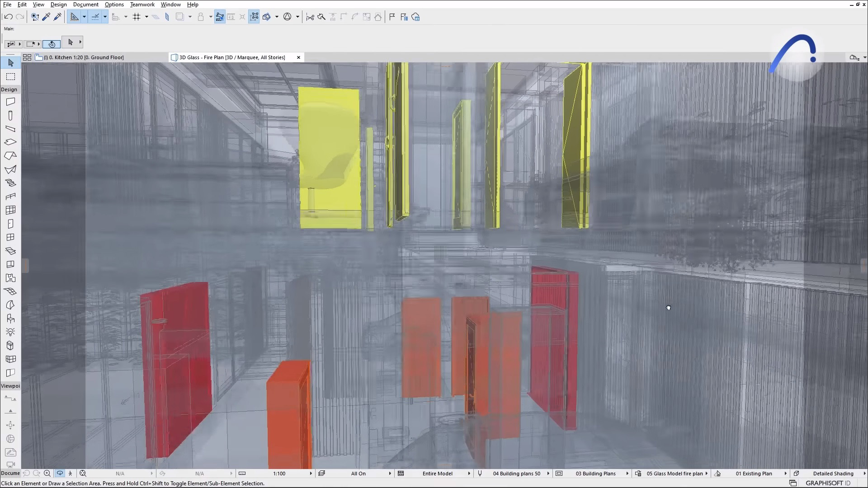Toggle Grid Snap button

coord(137,17)
